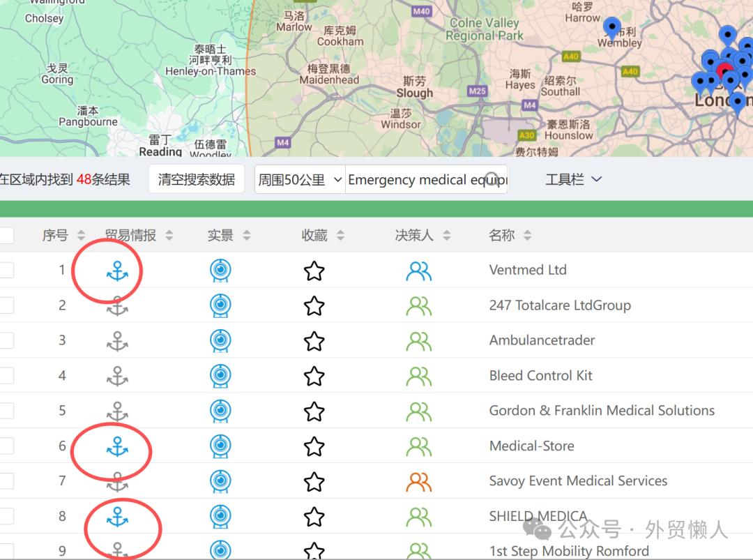
Task: Click 清空搜索数据 to clear search data
Action: (197, 180)
